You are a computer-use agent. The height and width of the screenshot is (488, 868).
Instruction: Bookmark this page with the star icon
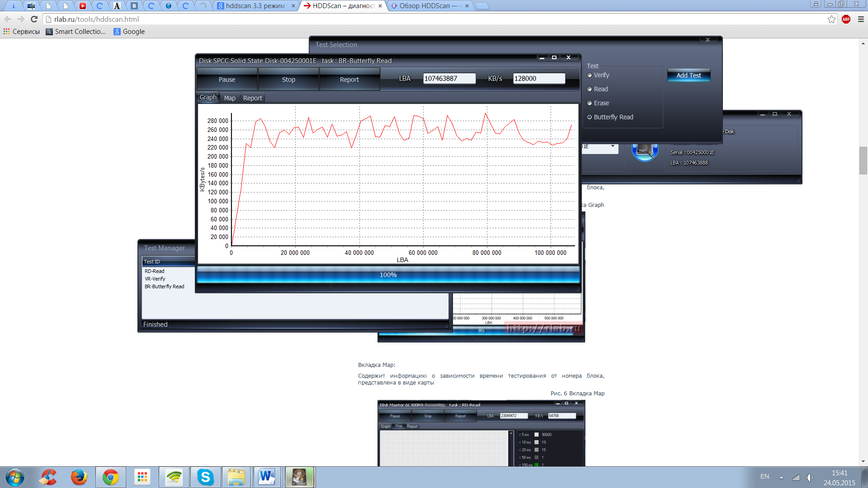[831, 19]
